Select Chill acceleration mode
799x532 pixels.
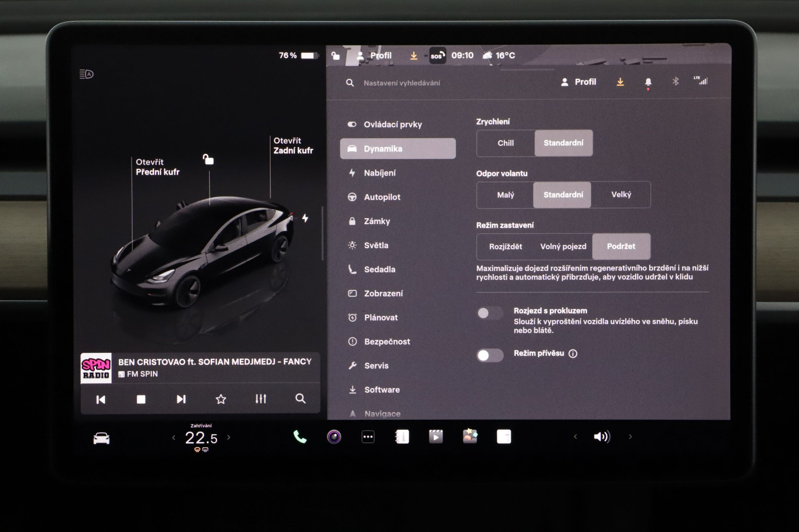pos(505,143)
